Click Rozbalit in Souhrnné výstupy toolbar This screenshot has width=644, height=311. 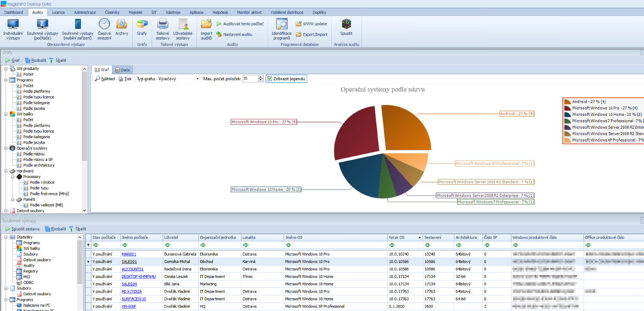[x=55, y=229]
